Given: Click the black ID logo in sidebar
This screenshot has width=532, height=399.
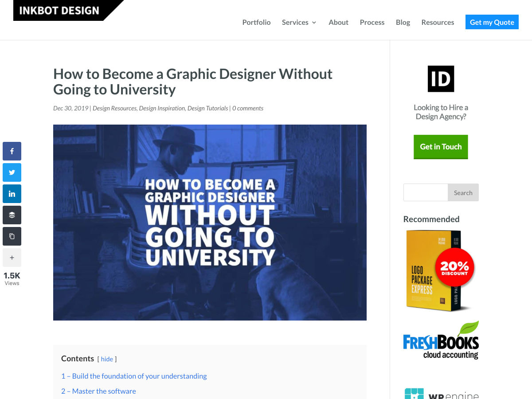Looking at the screenshot, I should [441, 79].
